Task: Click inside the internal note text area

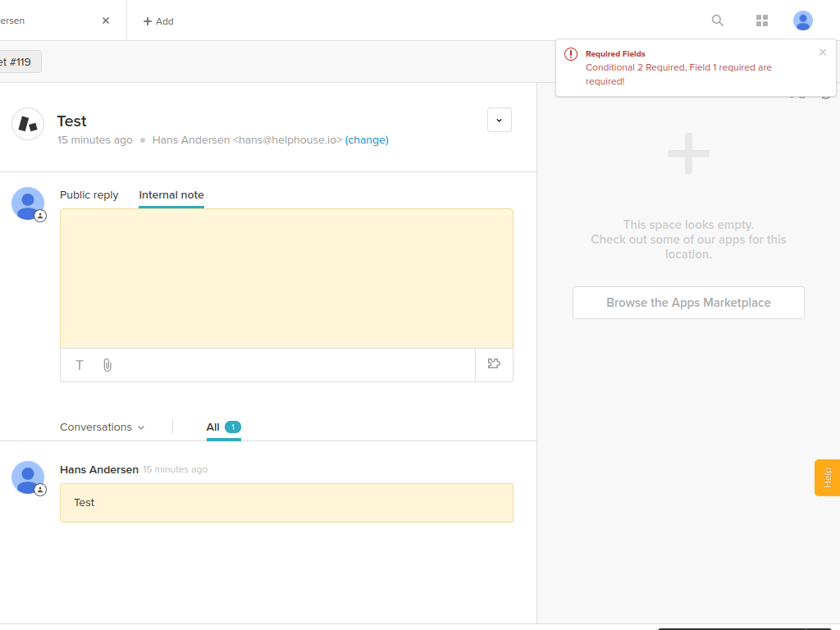Action: (x=286, y=278)
